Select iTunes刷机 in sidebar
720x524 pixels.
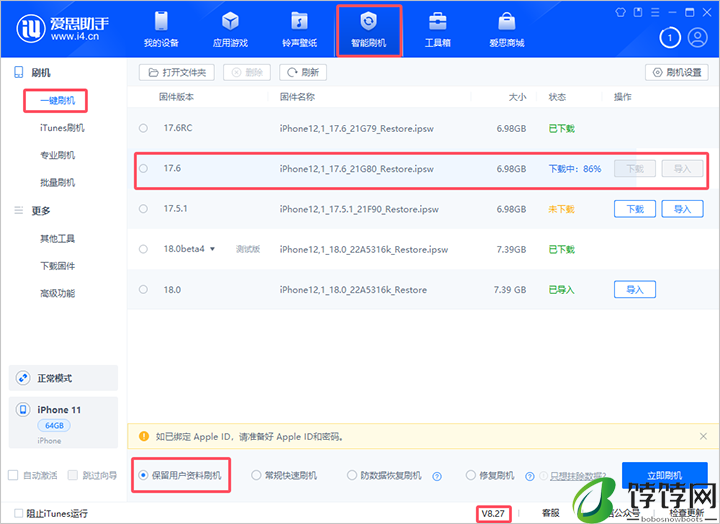click(62, 128)
